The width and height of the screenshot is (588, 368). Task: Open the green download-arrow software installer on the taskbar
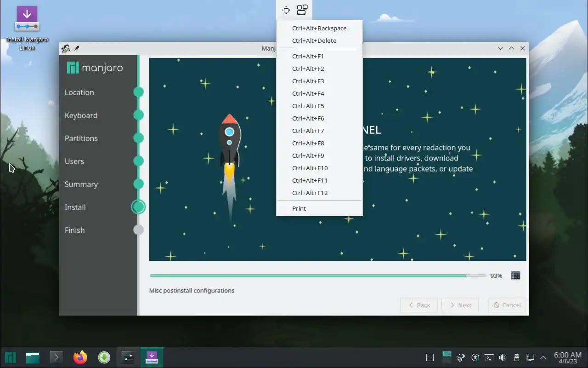(104, 357)
